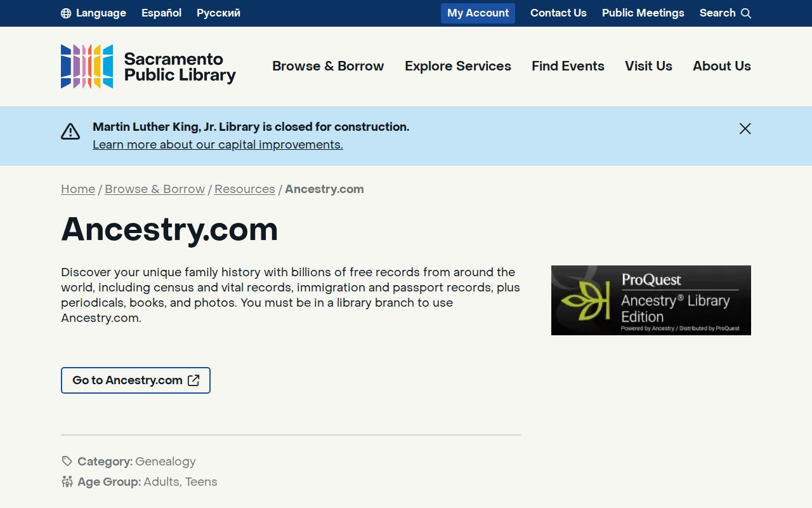Open the search magnifier icon
This screenshot has width=812, height=508.
(746, 13)
